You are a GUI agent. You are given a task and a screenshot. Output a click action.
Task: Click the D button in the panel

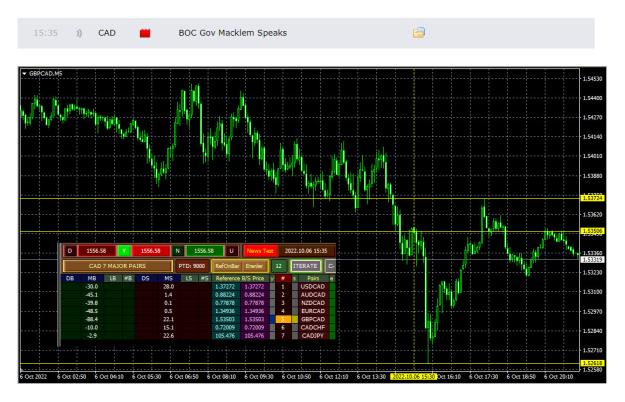coord(70,251)
